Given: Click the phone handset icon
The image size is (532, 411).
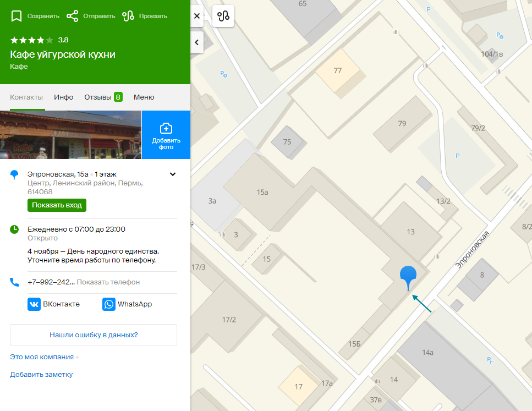Looking at the screenshot, I should pyautogui.click(x=14, y=282).
